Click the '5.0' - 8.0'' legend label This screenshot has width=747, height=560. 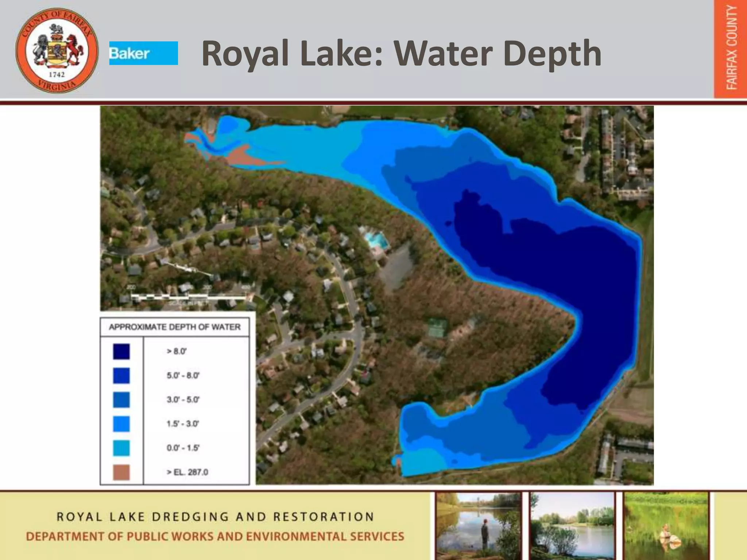click(183, 376)
